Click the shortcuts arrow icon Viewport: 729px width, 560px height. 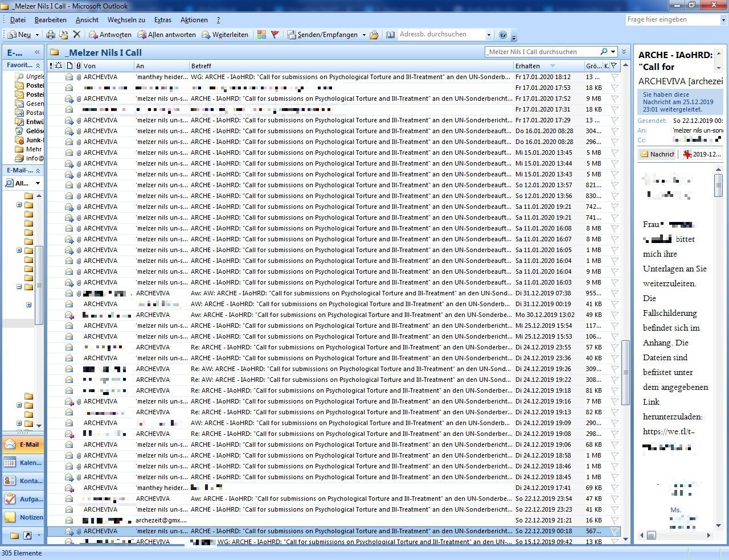coord(27,536)
